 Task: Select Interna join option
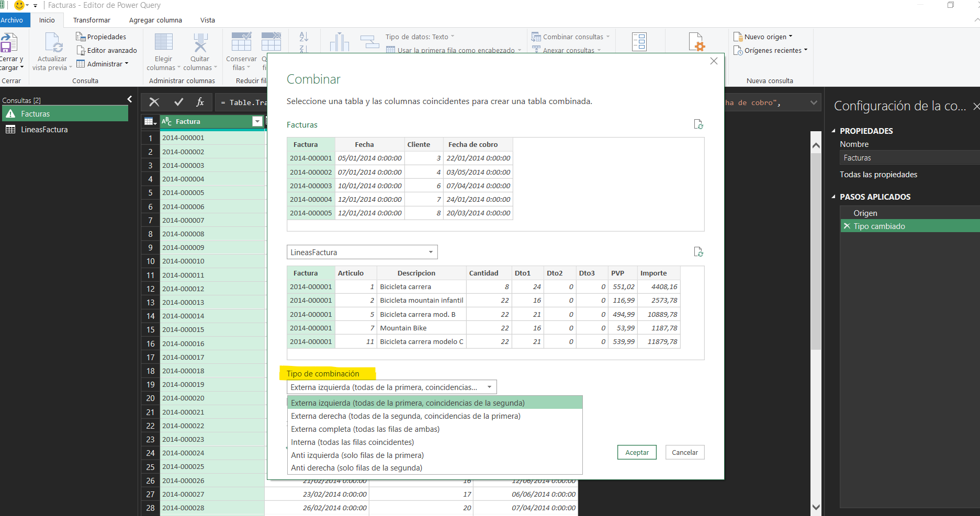[x=435, y=442]
